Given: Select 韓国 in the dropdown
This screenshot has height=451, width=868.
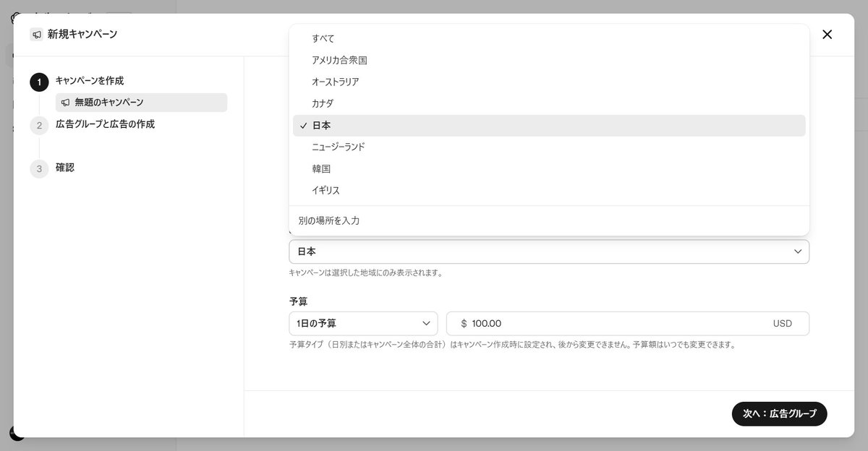Looking at the screenshot, I should pos(548,168).
